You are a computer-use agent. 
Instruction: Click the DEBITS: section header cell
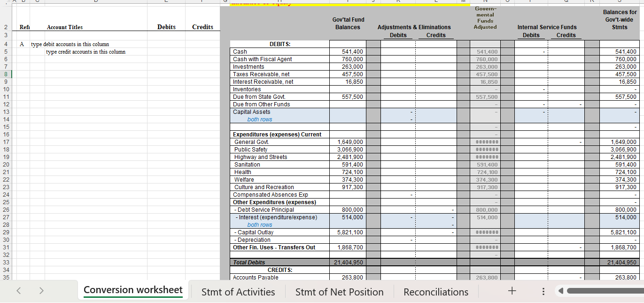[279, 44]
